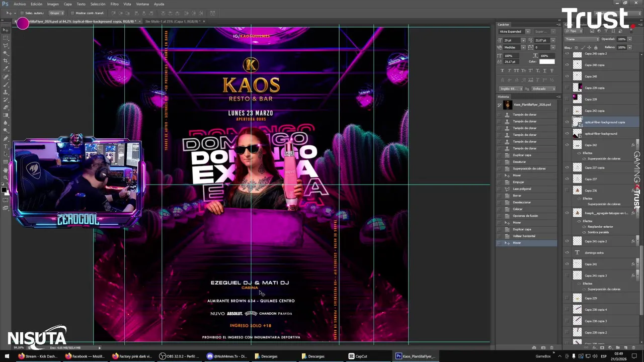Image resolution: width=644 pixels, height=362 pixels.
Task: Open the Ventana menu
Action: point(142,4)
